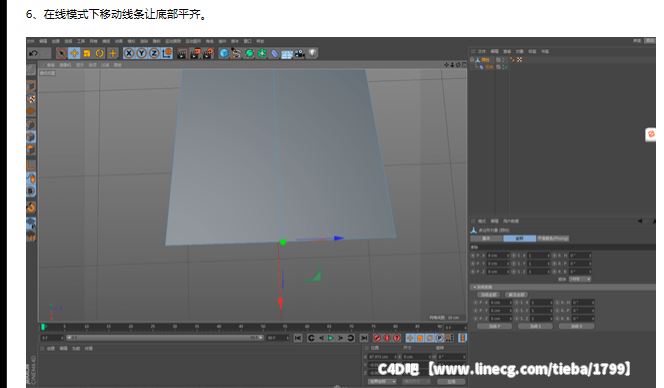
Task: Toggle object visibility dots in Object Manager
Action: 504,60
